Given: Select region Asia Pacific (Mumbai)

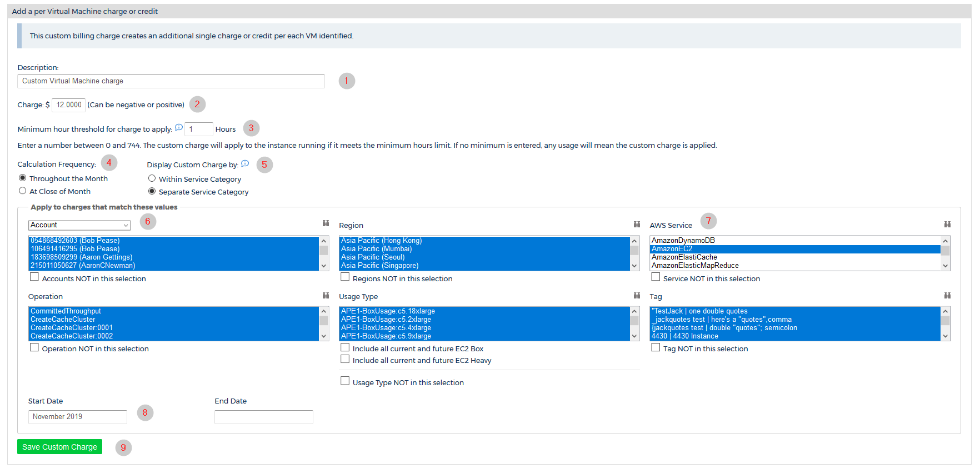Looking at the screenshot, I should pos(484,249).
